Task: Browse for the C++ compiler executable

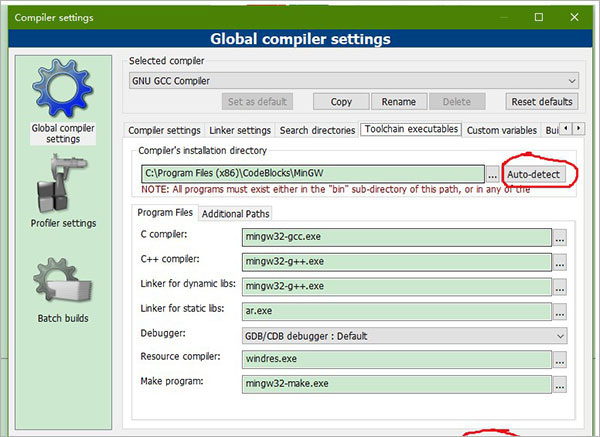Action: 560,262
